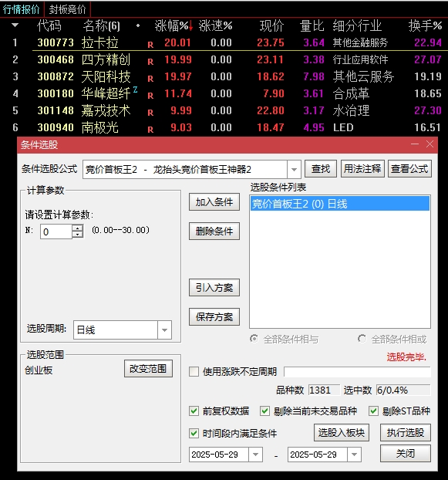The height and width of the screenshot is (480, 448).
Task: Click the 引入方案 button
Action: click(214, 287)
